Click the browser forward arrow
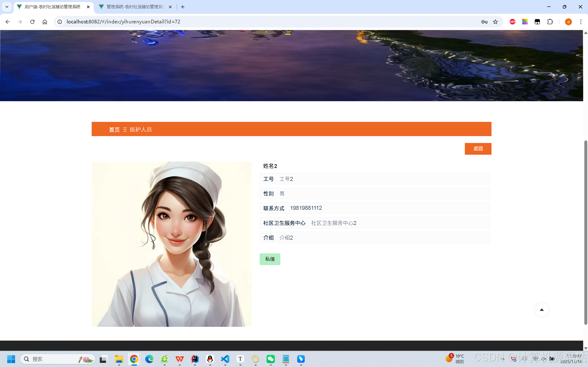The image size is (588, 367). (20, 22)
